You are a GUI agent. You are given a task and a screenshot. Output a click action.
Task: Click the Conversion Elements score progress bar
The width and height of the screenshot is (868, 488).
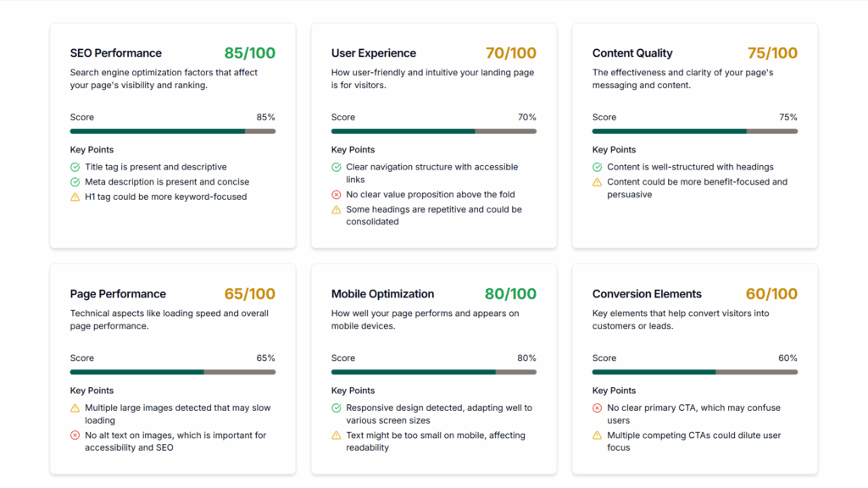coord(695,372)
